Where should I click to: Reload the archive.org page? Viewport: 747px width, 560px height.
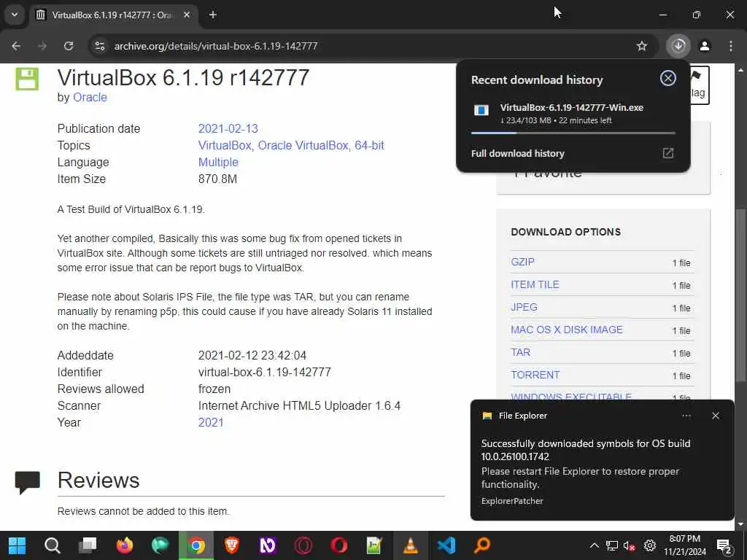click(69, 46)
